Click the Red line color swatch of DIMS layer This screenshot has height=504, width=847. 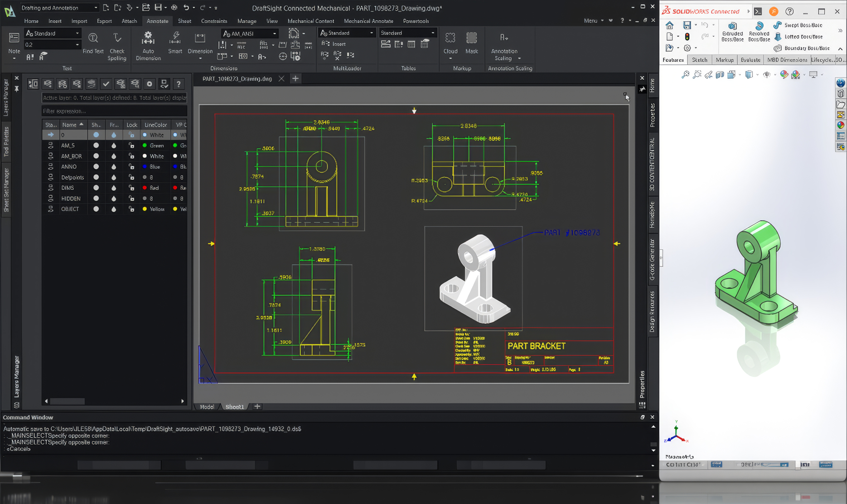coord(145,188)
